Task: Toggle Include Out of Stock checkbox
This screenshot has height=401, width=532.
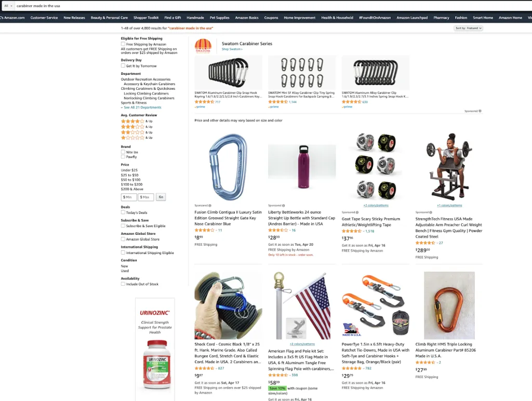Action: 123,284
